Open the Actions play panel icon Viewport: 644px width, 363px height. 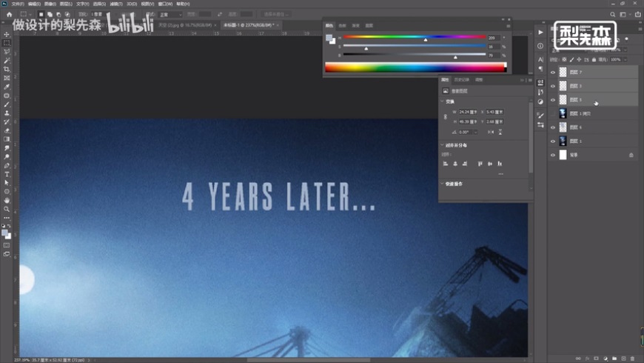[540, 33]
